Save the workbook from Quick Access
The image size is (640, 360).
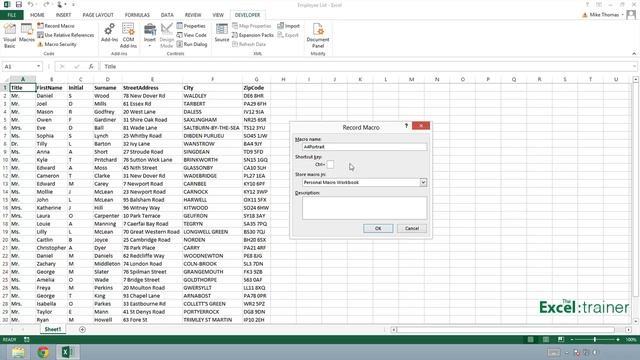tap(19, 4)
